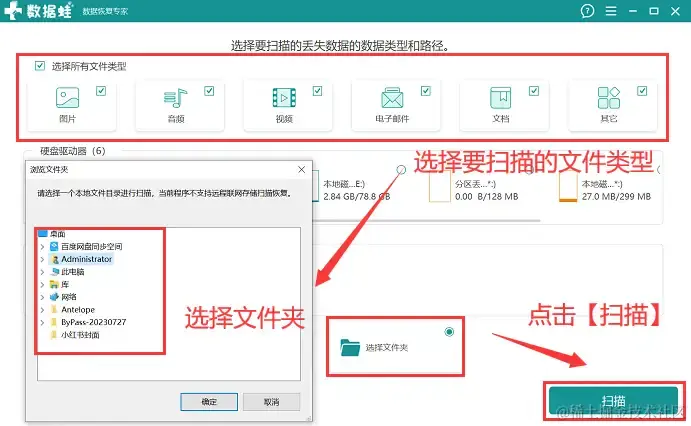Click the 分区丢失 partition drive icon

tap(439, 188)
